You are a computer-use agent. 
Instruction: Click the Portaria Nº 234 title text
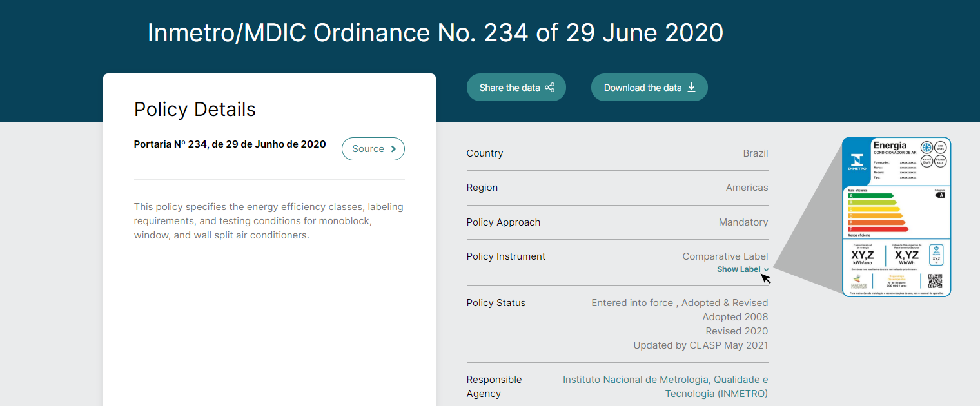[x=230, y=144]
